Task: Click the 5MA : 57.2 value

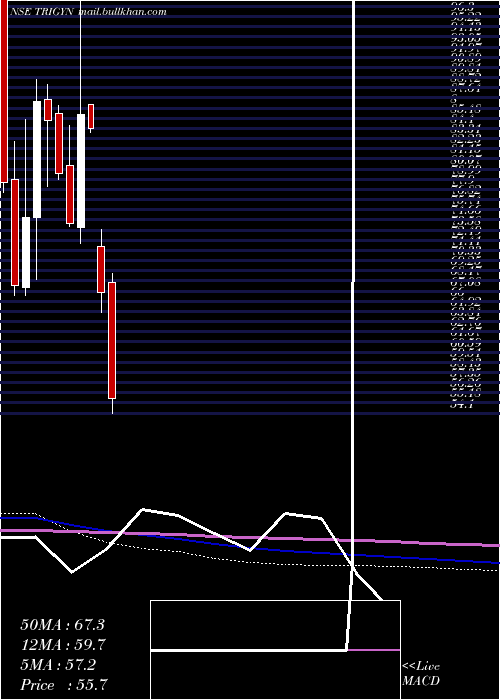Action: point(58,665)
